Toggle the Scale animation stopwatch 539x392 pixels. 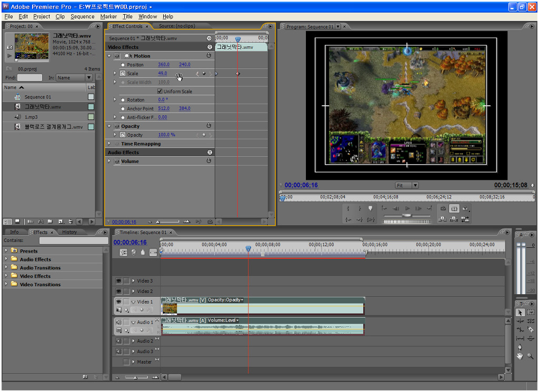pos(123,74)
